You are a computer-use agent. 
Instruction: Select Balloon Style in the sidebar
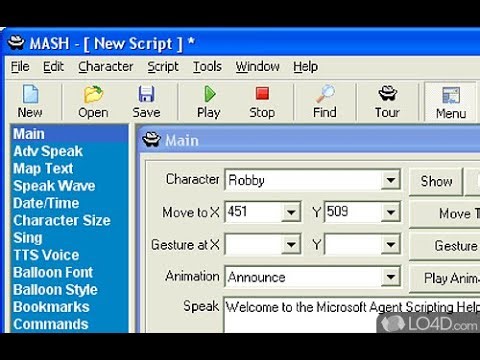pyautogui.click(x=70, y=290)
